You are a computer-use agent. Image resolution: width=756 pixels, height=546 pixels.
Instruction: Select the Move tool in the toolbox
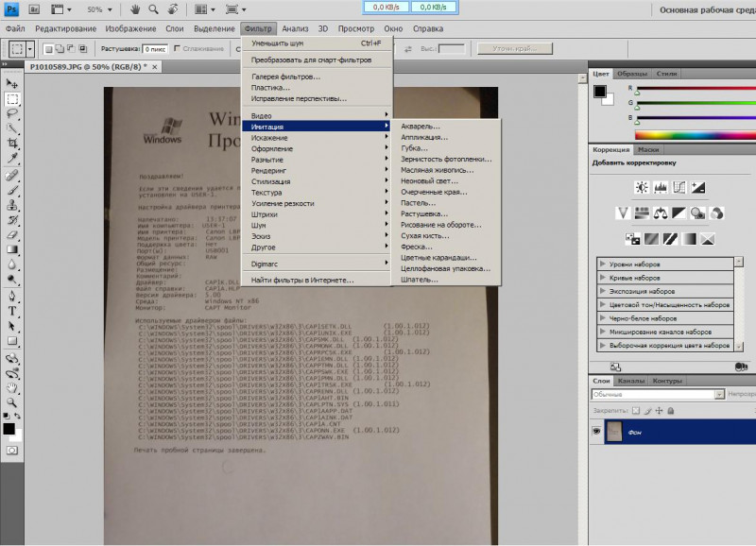tap(12, 83)
